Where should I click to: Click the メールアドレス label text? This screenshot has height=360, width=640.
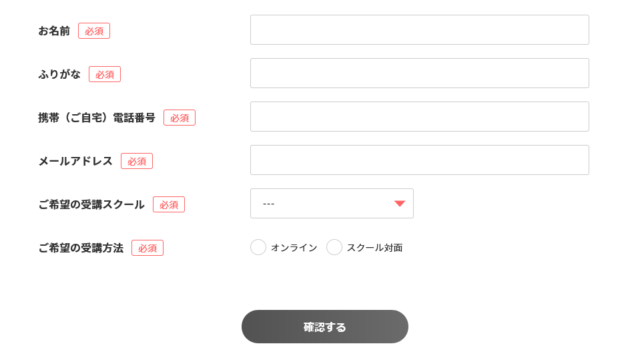coord(76,161)
